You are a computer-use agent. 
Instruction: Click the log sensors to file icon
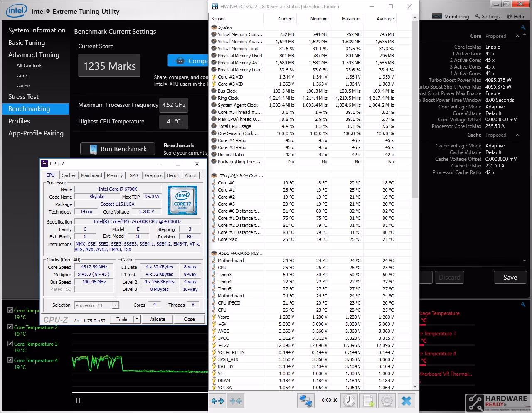[x=368, y=401]
